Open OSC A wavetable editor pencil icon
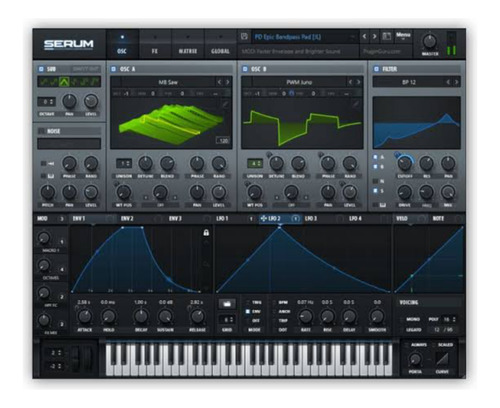Image resolution: width=500 pixels, height=408 pixels. (225, 104)
